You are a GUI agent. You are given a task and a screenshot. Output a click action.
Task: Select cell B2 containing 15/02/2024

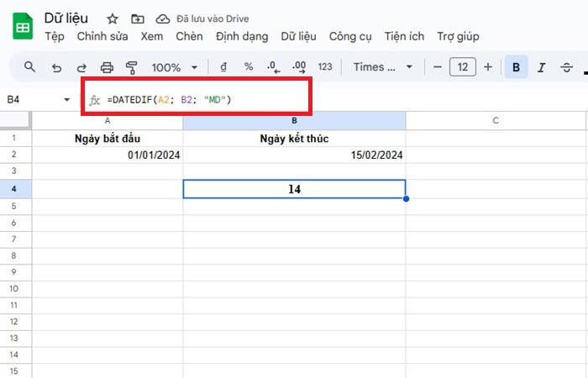pos(294,155)
